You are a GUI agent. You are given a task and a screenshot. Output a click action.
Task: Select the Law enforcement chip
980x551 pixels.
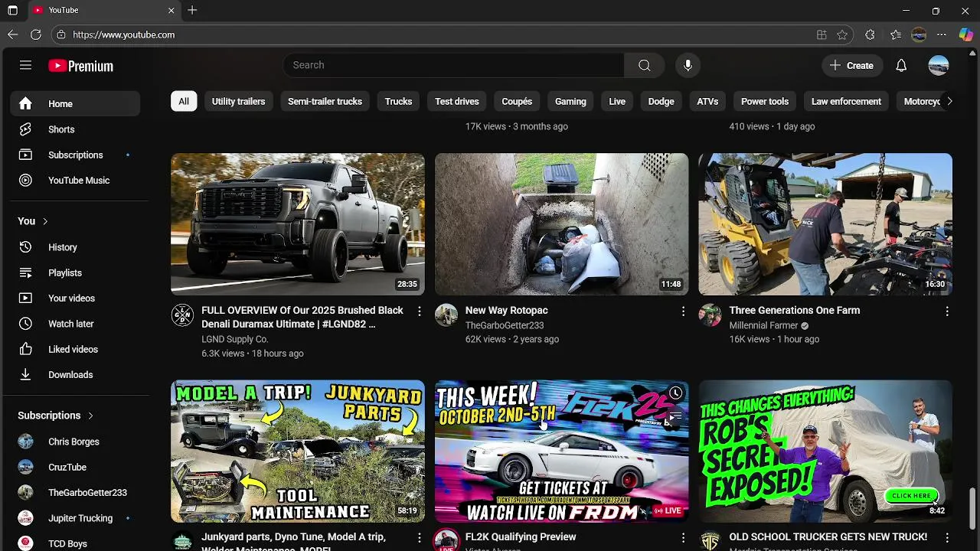[x=846, y=101]
